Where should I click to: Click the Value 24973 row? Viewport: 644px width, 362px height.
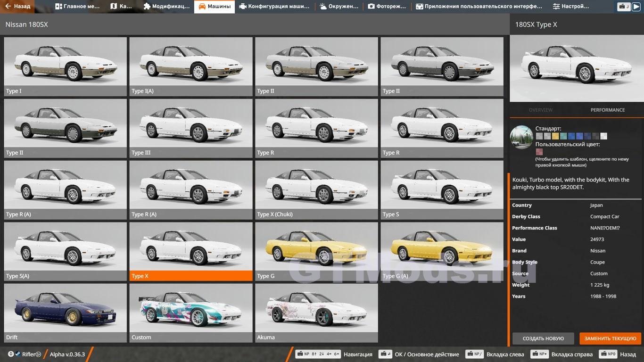pos(576,239)
